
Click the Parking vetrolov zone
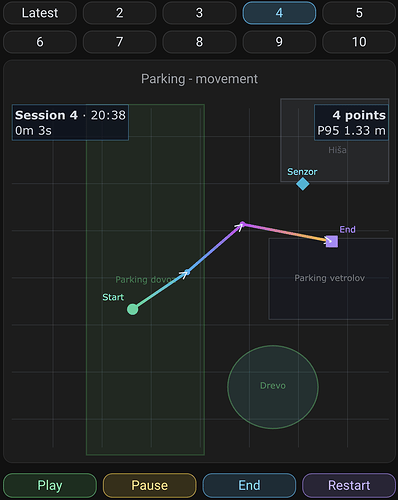pyautogui.click(x=331, y=279)
